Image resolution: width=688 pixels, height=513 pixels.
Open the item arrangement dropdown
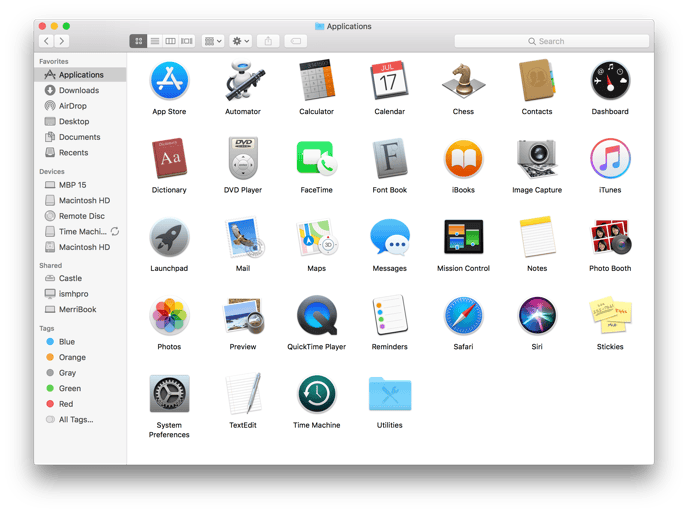(x=213, y=41)
